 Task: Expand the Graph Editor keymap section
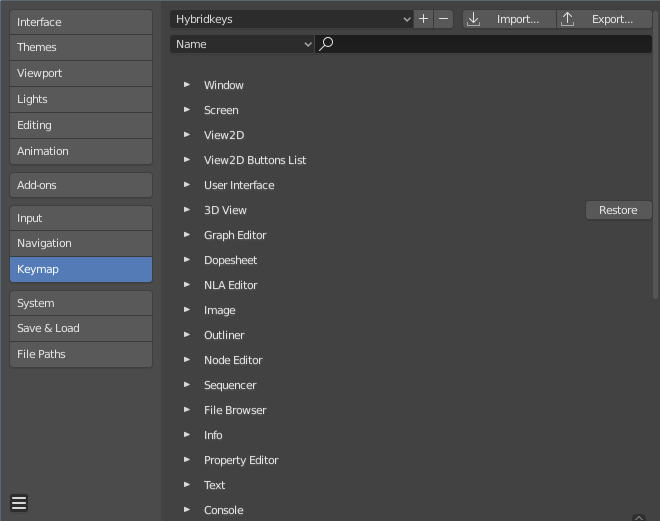(x=187, y=235)
